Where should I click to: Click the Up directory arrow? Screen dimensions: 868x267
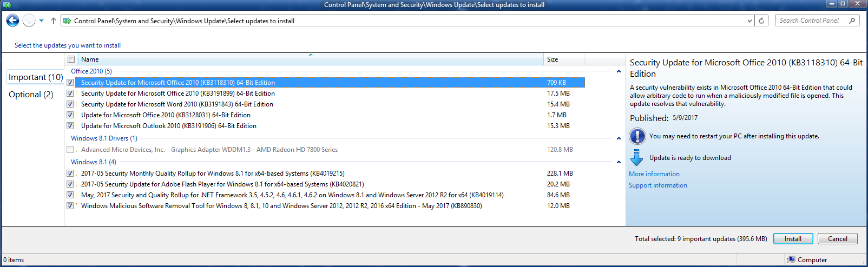point(53,21)
